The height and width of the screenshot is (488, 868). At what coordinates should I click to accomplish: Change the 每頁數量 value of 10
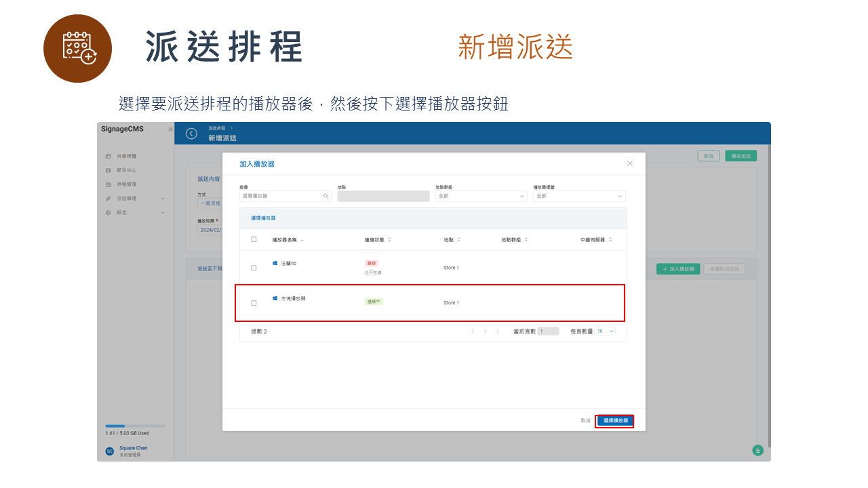click(x=604, y=331)
